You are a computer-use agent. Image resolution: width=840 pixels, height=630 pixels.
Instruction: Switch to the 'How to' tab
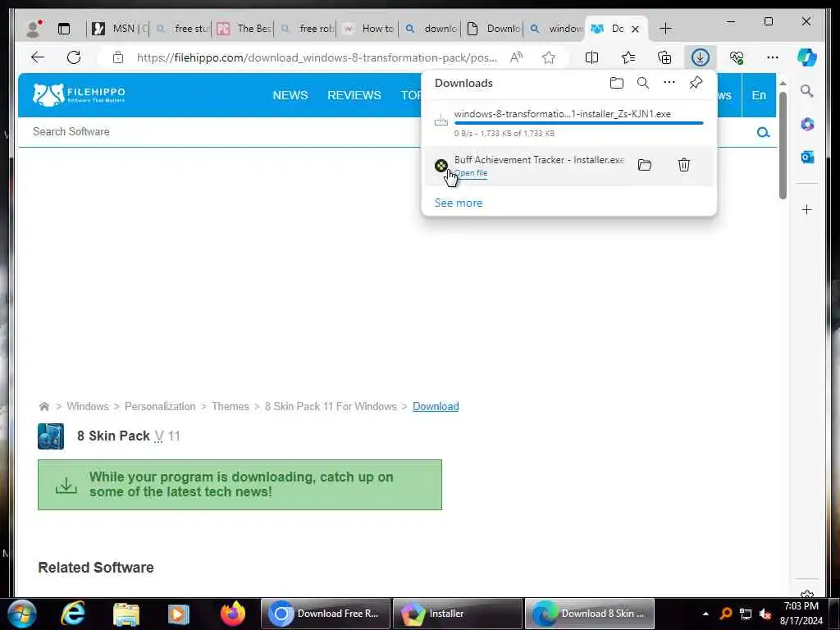[368, 29]
